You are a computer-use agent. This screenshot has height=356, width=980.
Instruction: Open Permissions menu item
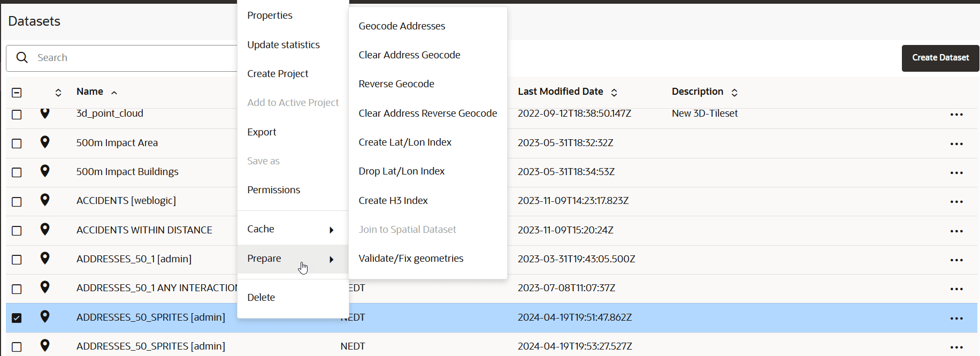(x=273, y=190)
